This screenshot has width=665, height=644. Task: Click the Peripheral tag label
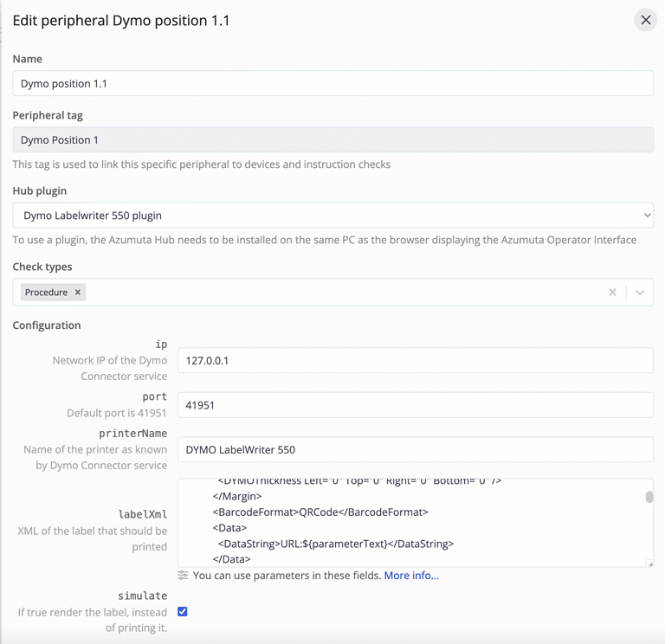click(x=48, y=115)
